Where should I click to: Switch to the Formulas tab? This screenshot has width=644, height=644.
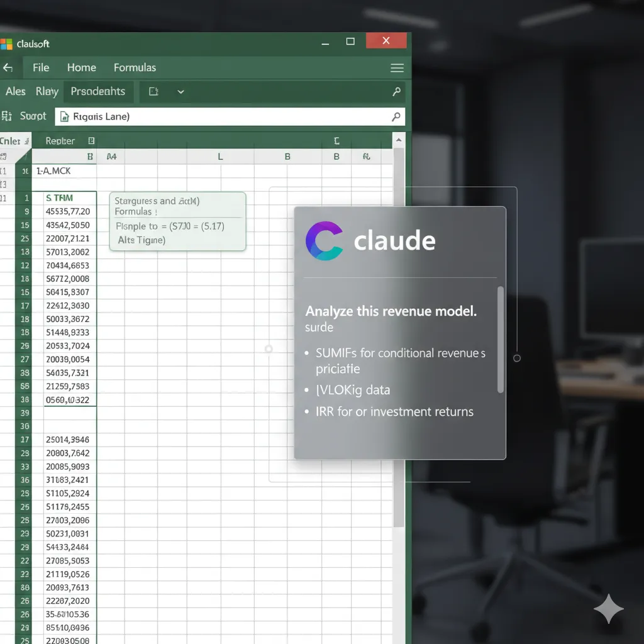click(x=135, y=68)
